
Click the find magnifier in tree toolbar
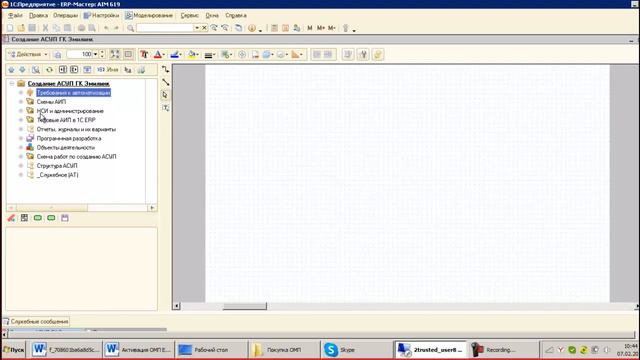pyautogui.click(x=36, y=70)
